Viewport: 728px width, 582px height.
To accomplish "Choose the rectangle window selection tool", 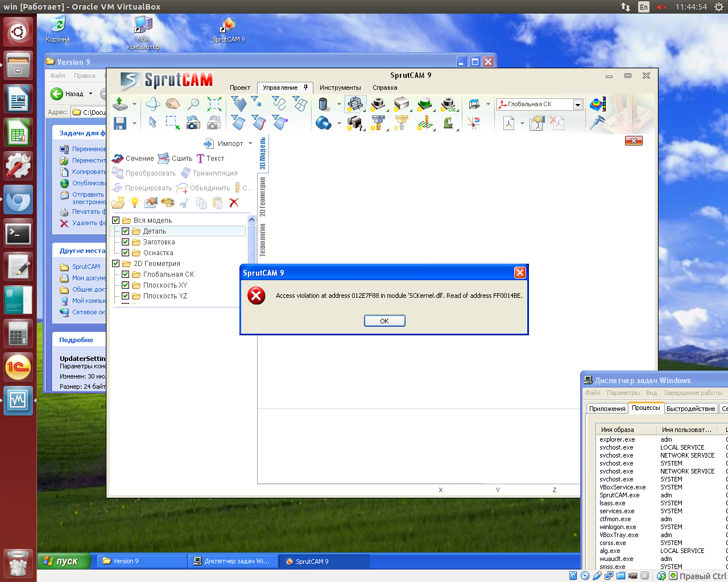I will coord(173,123).
